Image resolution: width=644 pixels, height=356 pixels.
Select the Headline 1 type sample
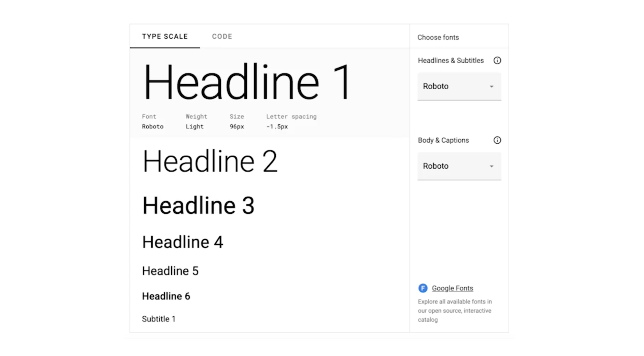pyautogui.click(x=246, y=82)
